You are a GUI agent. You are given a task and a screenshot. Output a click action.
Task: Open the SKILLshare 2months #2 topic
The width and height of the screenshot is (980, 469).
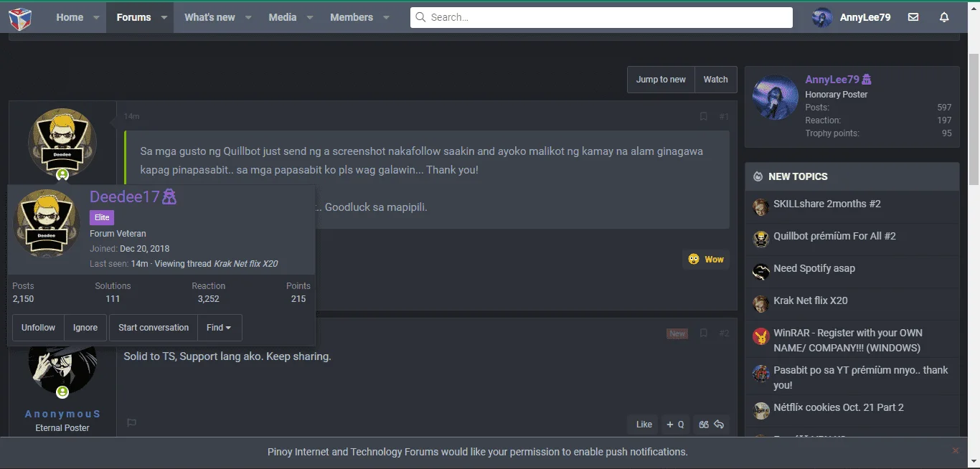(827, 204)
